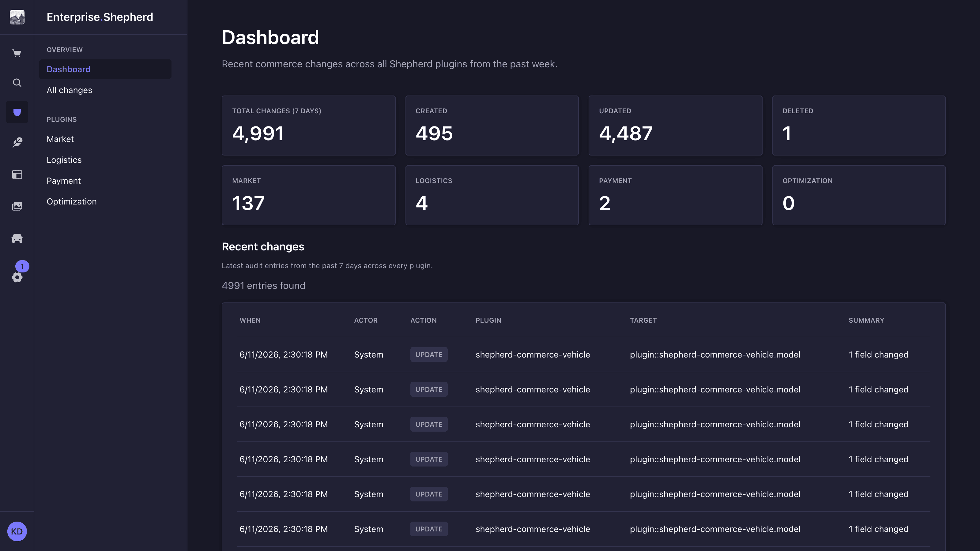Open the Optimization plugin page

pyautogui.click(x=72, y=201)
